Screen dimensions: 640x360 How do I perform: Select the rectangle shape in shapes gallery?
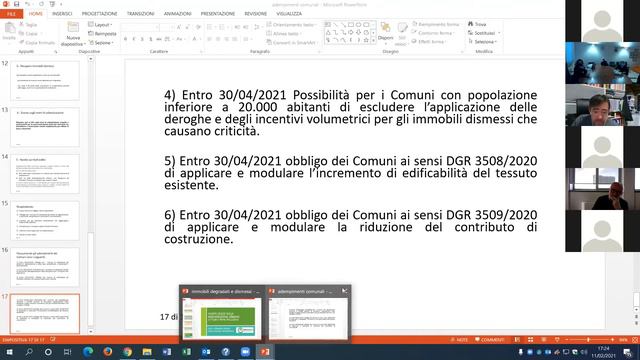point(351,25)
